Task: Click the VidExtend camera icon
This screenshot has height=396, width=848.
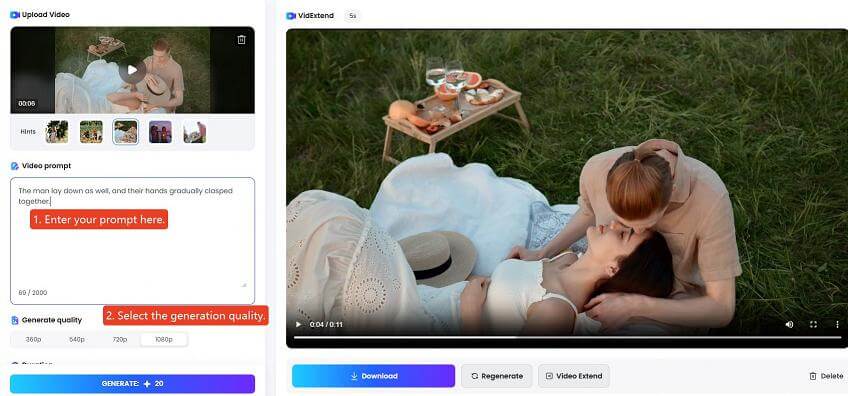Action: pos(291,16)
